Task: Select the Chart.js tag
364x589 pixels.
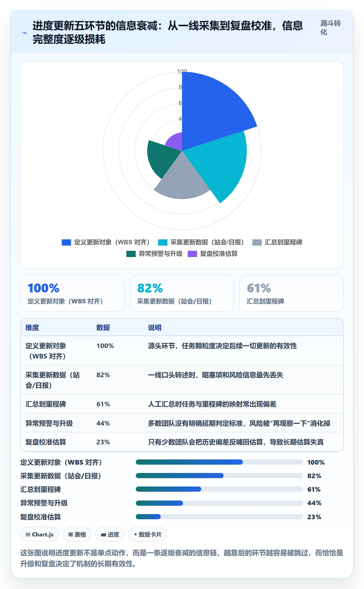Action: [x=40, y=534]
